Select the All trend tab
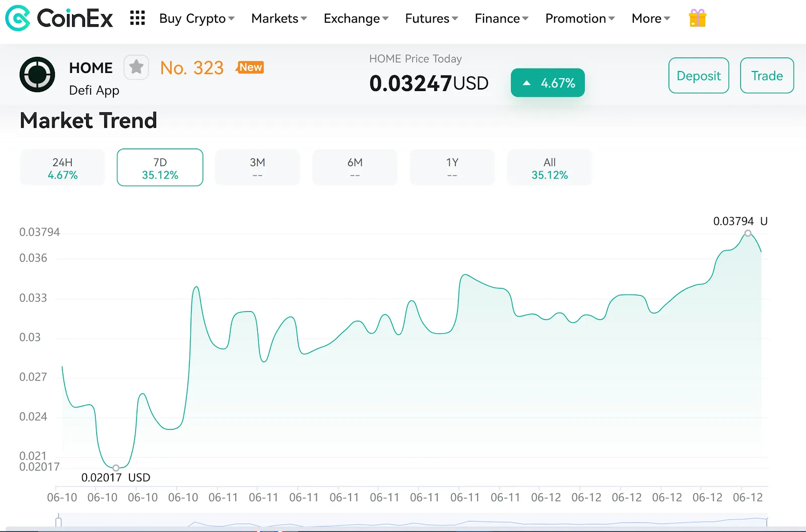Viewport: 806px width, 532px height. [x=550, y=168]
